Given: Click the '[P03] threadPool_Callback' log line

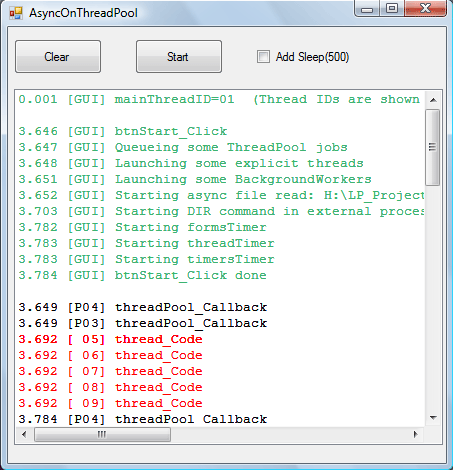Looking at the screenshot, I should pyautogui.click(x=143, y=323).
